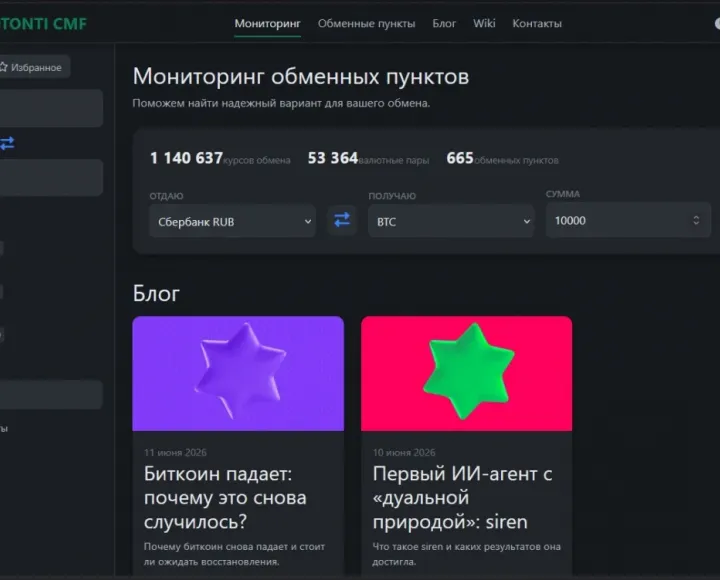Viewport: 720px width, 580px height.
Task: Open article Первый ИИ-агент с «дуальной природой»: siren
Action: 462,498
